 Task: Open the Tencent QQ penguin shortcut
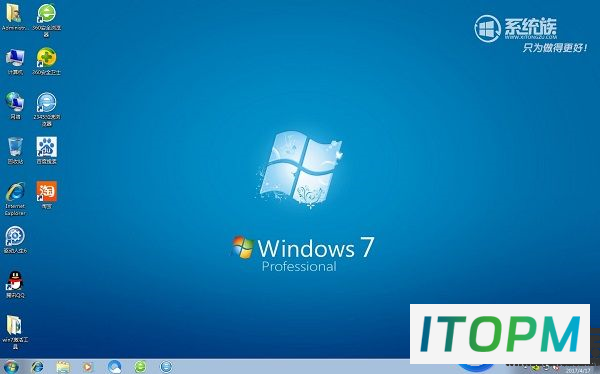tap(15, 284)
